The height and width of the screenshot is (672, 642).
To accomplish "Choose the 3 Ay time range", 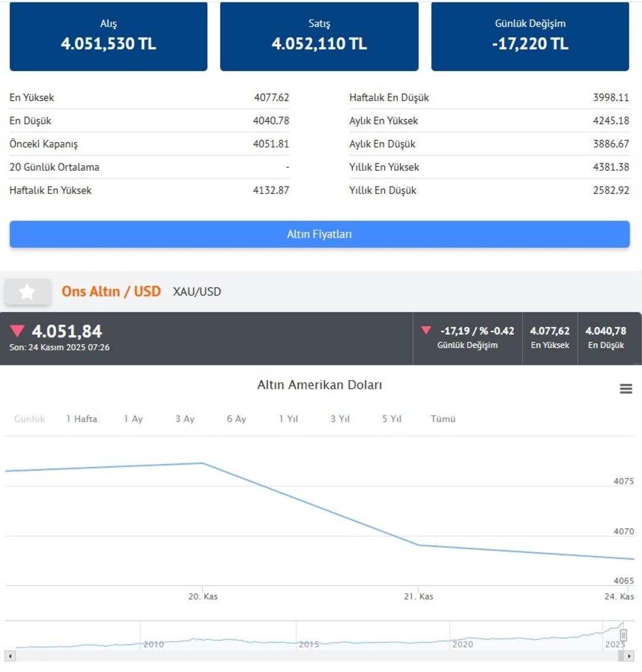I will (185, 419).
